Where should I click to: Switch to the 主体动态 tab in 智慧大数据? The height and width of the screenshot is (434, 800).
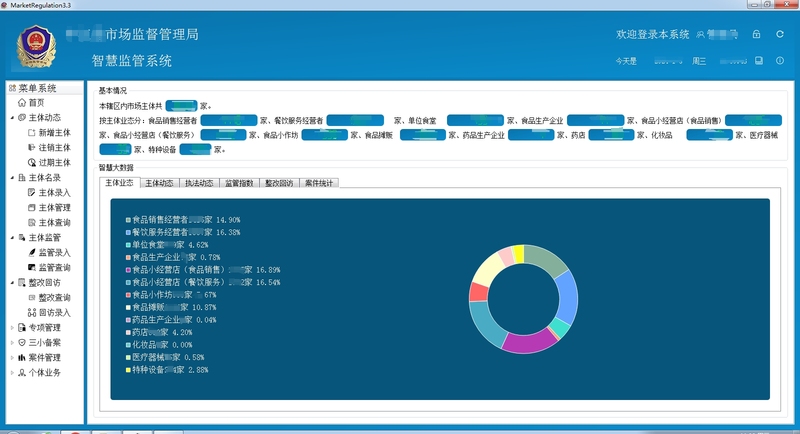coord(159,183)
